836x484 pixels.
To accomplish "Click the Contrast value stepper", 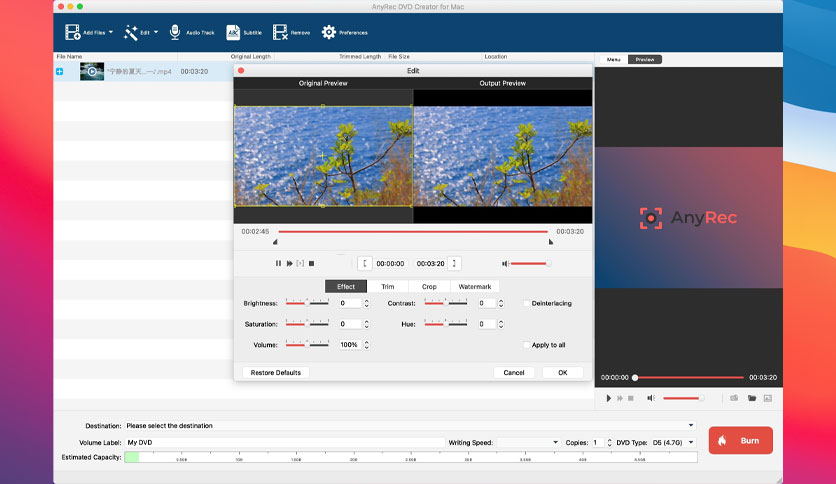I will click(501, 303).
